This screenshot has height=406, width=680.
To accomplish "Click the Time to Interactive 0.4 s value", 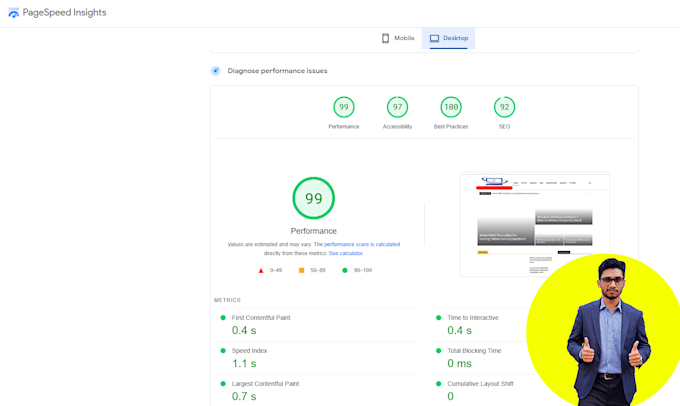I will tap(460, 331).
